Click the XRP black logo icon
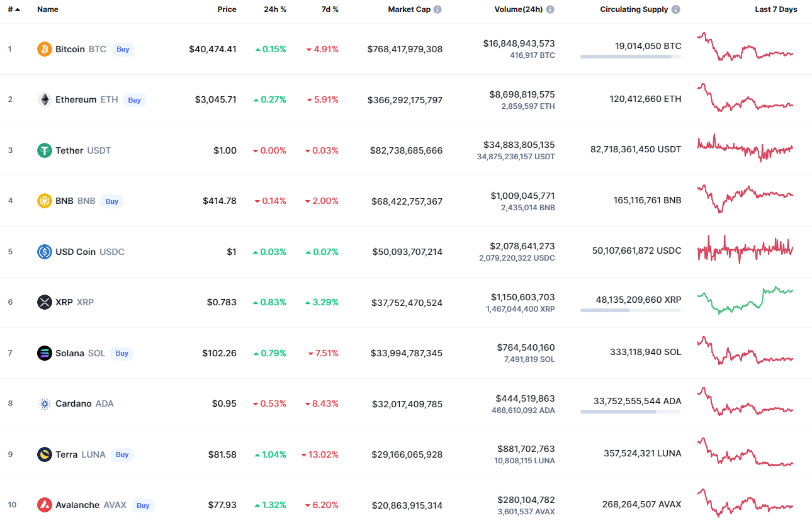 (44, 302)
